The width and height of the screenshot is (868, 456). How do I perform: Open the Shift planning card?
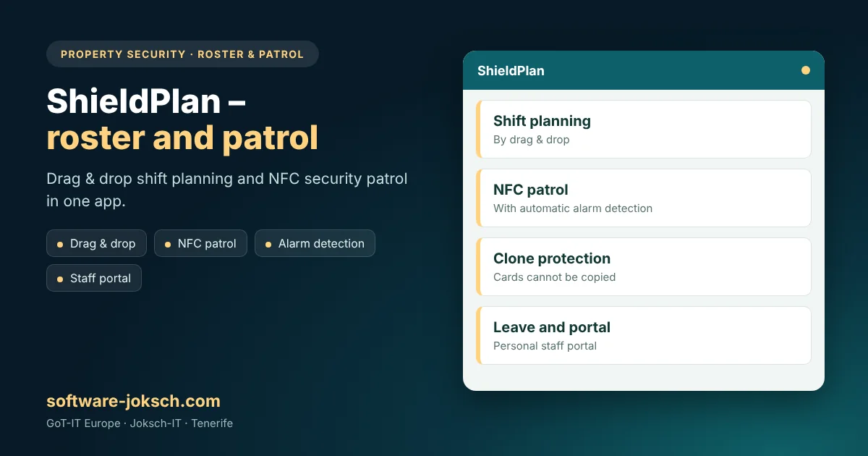tap(644, 129)
